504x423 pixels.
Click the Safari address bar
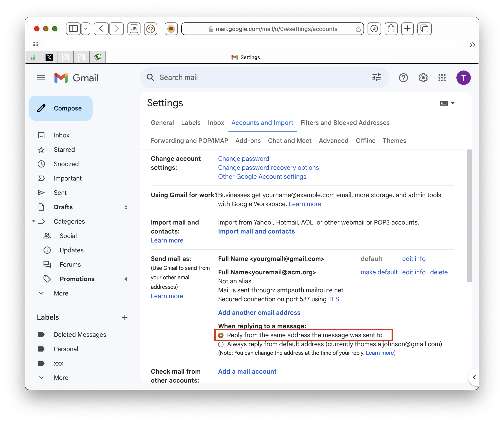coord(272,29)
